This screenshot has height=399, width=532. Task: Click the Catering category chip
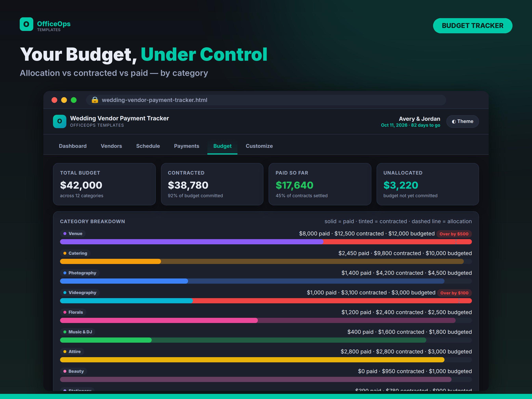click(x=75, y=253)
